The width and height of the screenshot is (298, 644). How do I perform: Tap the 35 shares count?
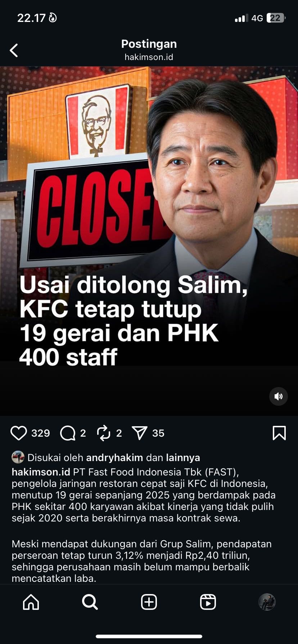pyautogui.click(x=158, y=433)
